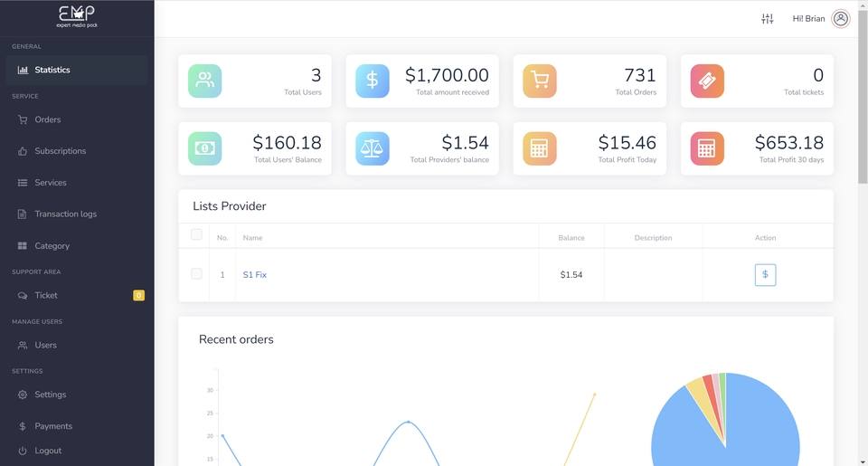This screenshot has width=868, height=466.
Task: Click the Logout label
Action: pyautogui.click(x=48, y=451)
